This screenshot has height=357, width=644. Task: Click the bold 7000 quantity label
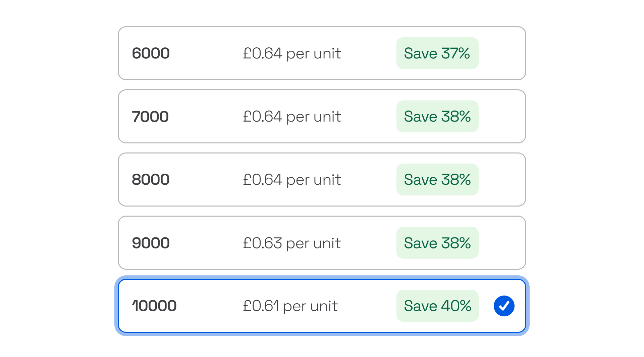pos(150,117)
